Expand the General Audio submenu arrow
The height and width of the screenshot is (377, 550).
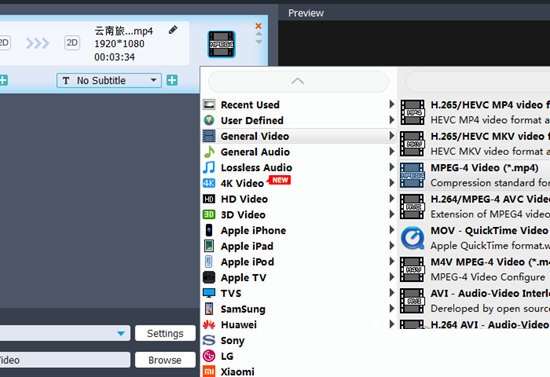click(x=391, y=151)
